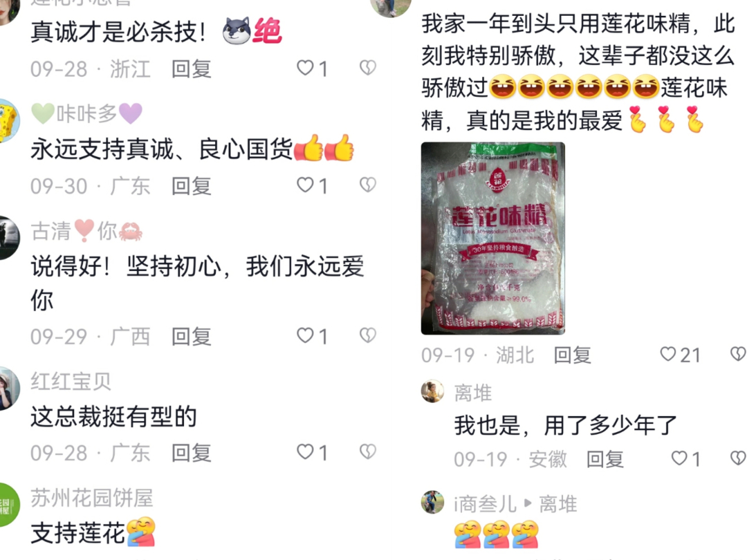Viewport: 747px width, 560px height.
Task: View 离堆's profile from username
Action: (x=473, y=393)
